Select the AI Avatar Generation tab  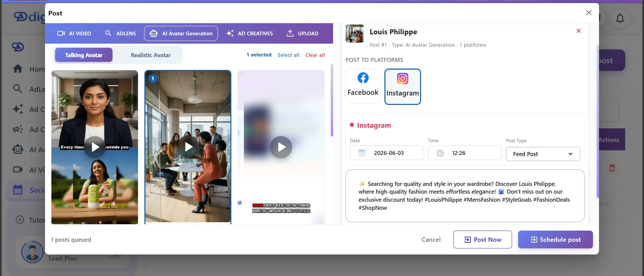(x=181, y=33)
